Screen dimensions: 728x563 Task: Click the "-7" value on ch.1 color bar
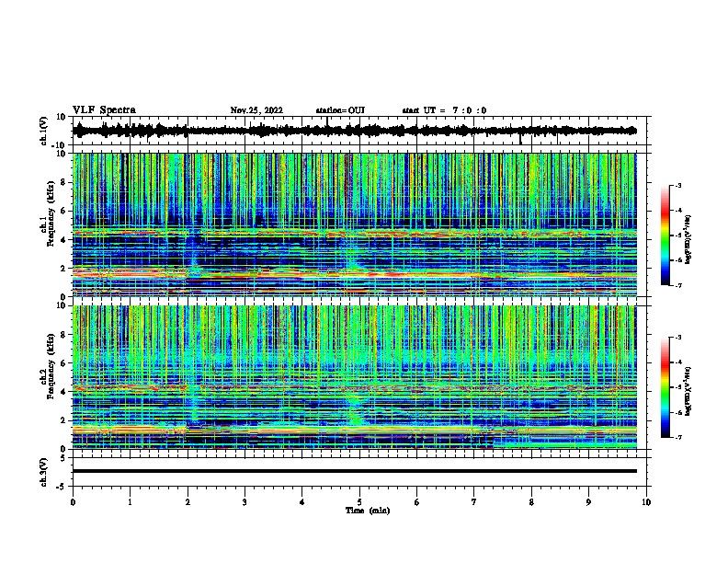678,286
